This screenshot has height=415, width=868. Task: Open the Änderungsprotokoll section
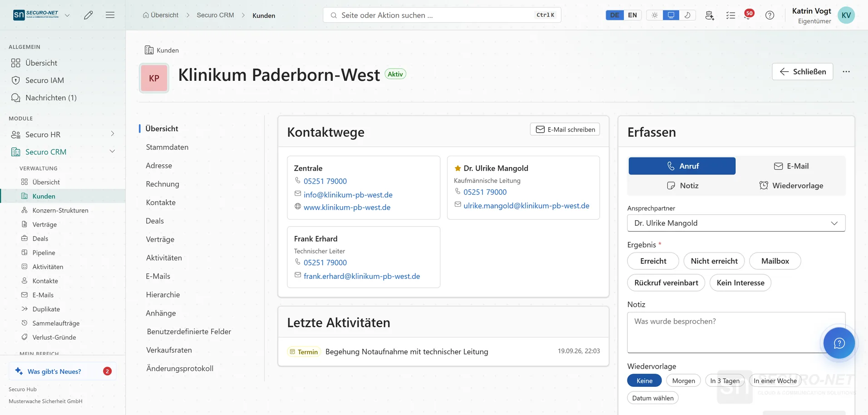[x=180, y=368]
